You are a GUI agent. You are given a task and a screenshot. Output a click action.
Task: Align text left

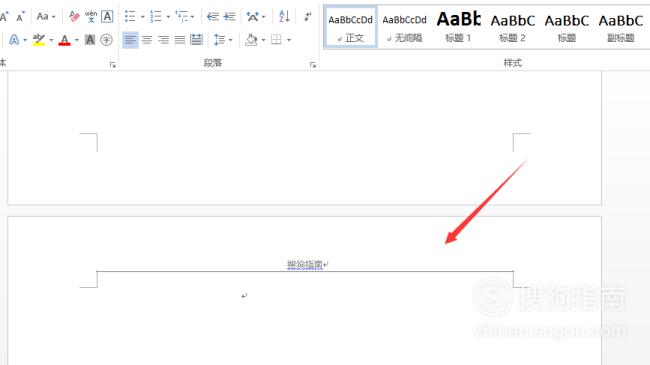[130, 40]
